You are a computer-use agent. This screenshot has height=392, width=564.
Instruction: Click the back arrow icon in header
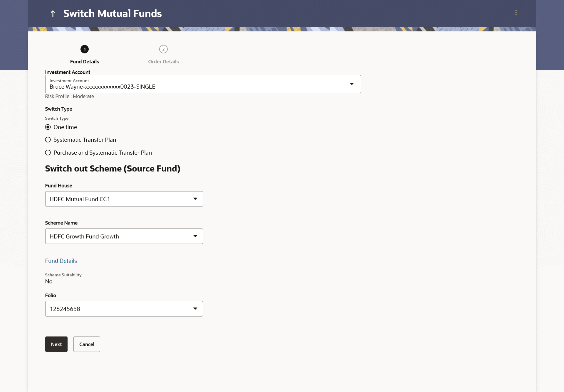tap(53, 14)
